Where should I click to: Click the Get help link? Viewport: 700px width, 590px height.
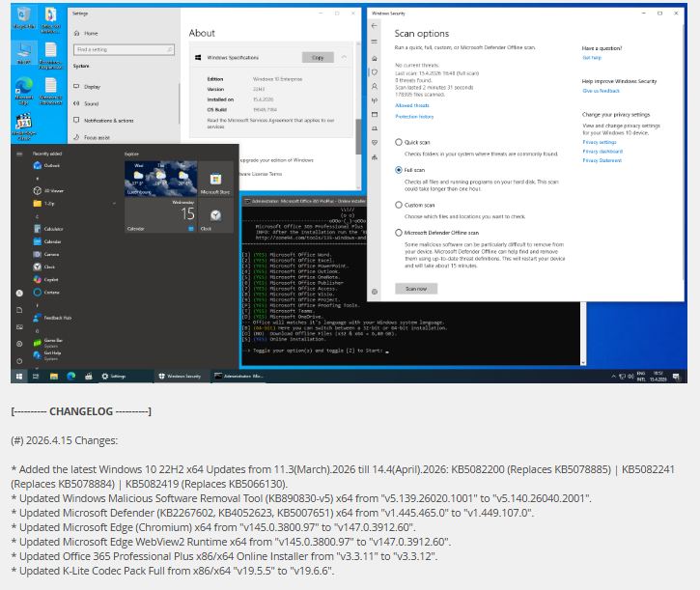pyautogui.click(x=592, y=58)
